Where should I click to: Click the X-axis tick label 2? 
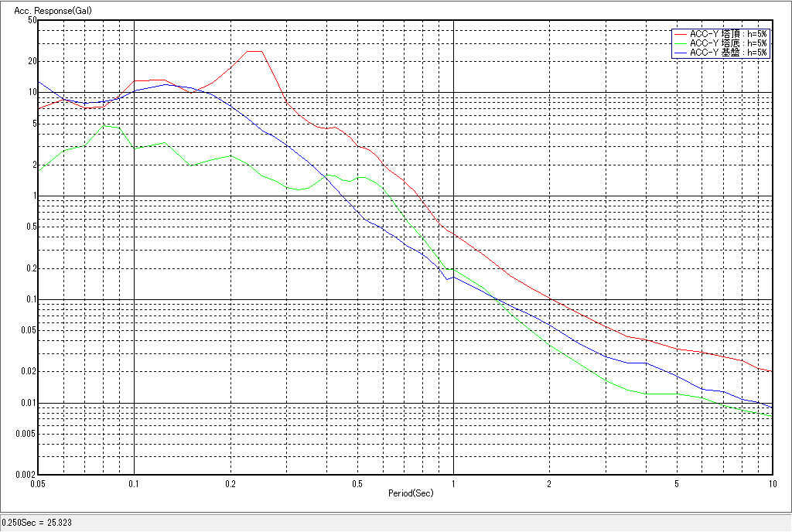click(x=549, y=483)
